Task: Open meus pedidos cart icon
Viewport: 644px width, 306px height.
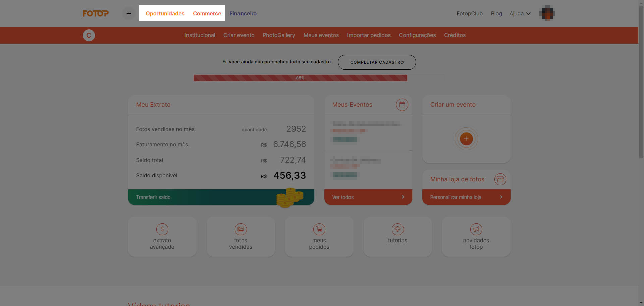Action: [x=319, y=229]
